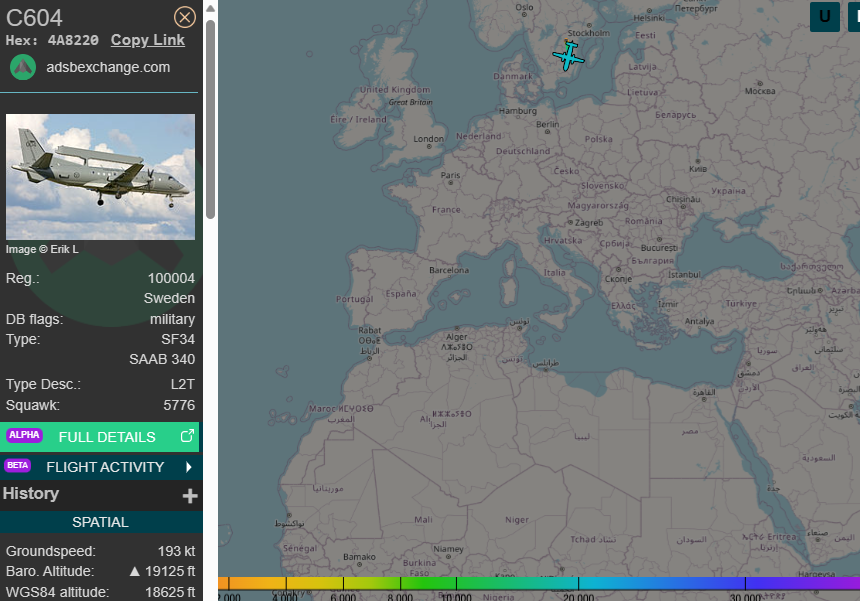Image resolution: width=860 pixels, height=601 pixels.
Task: Click the Barcelona label on the map
Action: (x=449, y=270)
